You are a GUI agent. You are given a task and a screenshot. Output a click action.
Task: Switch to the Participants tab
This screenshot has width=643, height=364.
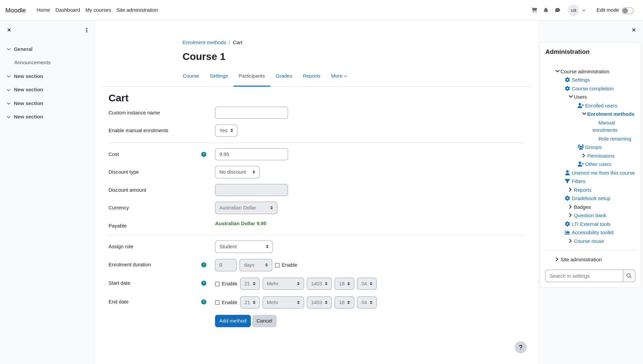tap(252, 76)
